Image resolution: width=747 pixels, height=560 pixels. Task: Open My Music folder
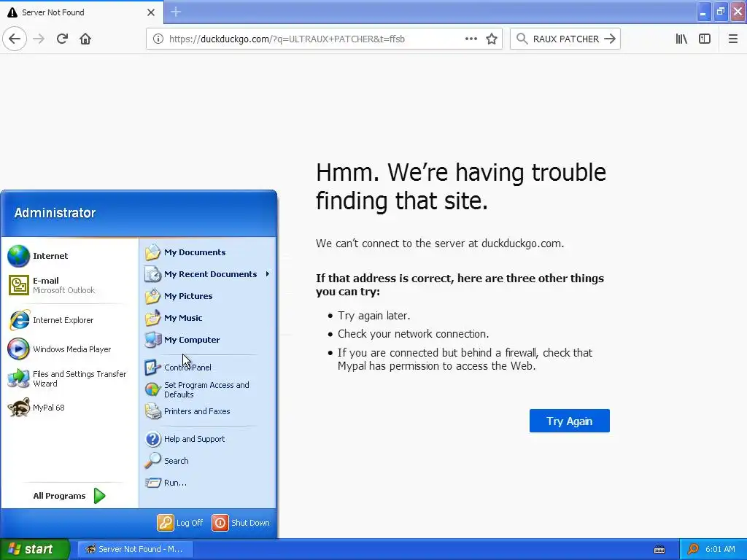click(208, 318)
